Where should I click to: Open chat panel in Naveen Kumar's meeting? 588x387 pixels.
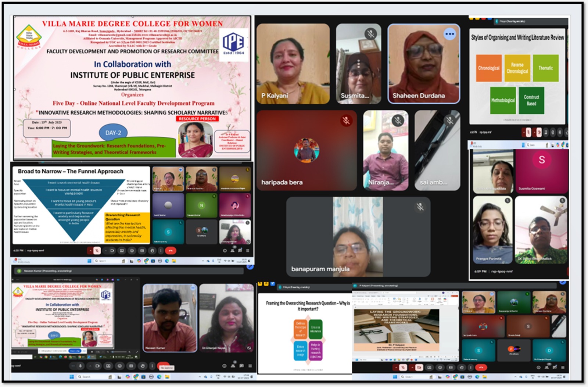(241, 366)
